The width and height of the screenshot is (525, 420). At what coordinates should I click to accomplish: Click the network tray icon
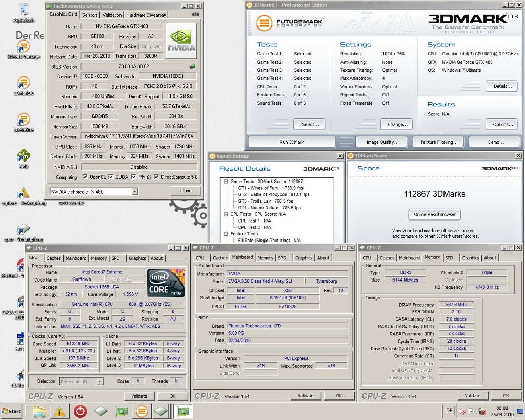click(x=482, y=411)
